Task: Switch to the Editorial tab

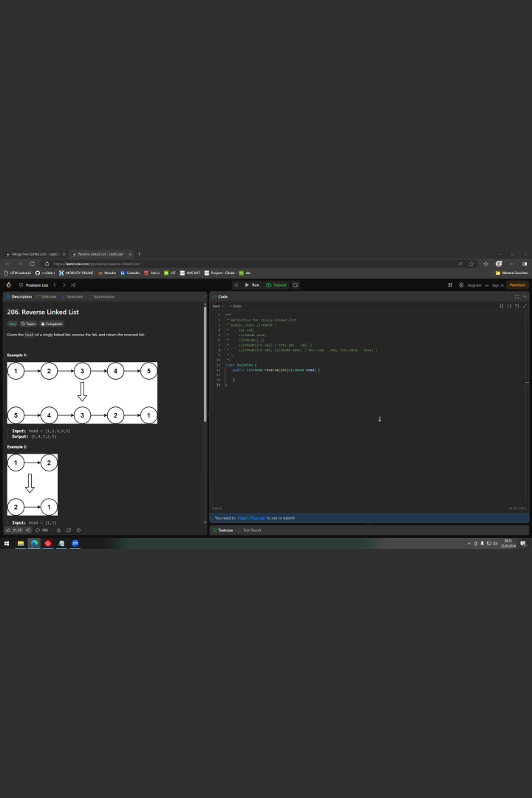Action: 47,297
